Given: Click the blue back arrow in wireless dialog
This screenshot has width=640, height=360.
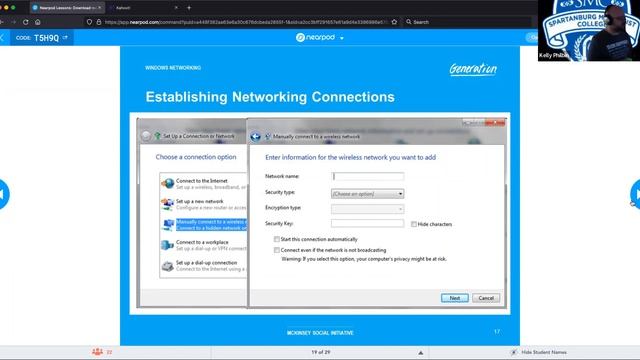Looking at the screenshot, I should [256, 137].
